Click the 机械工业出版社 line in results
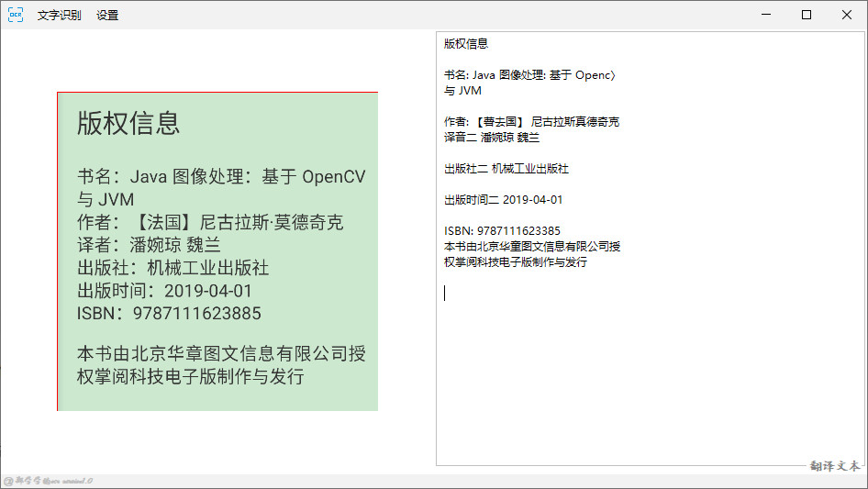This screenshot has height=489, width=868. tap(506, 169)
